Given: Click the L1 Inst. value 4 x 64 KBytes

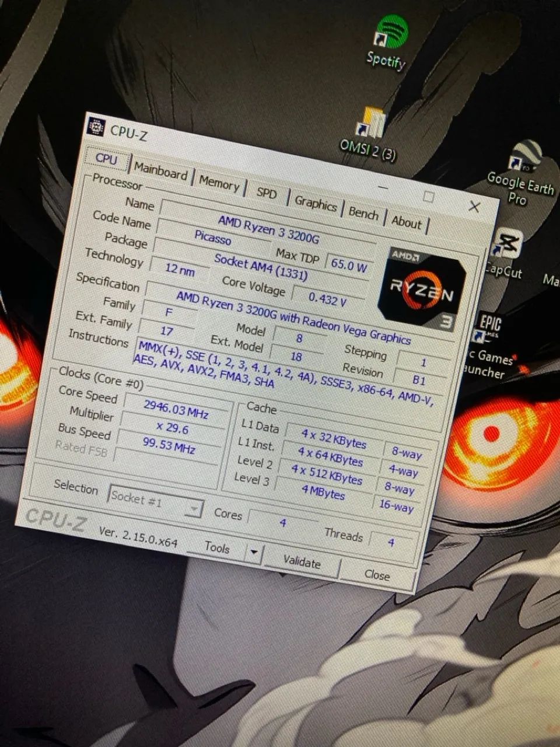Looking at the screenshot, I should 330,456.
